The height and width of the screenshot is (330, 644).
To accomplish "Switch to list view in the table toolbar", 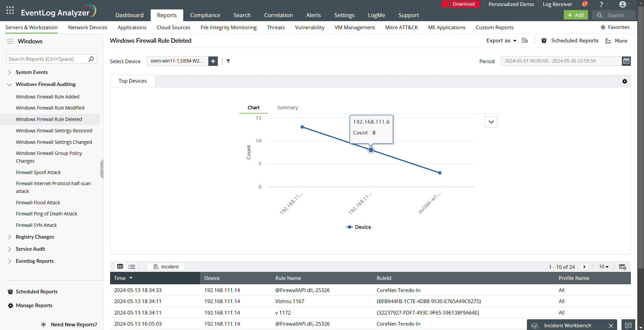I will click(x=132, y=266).
